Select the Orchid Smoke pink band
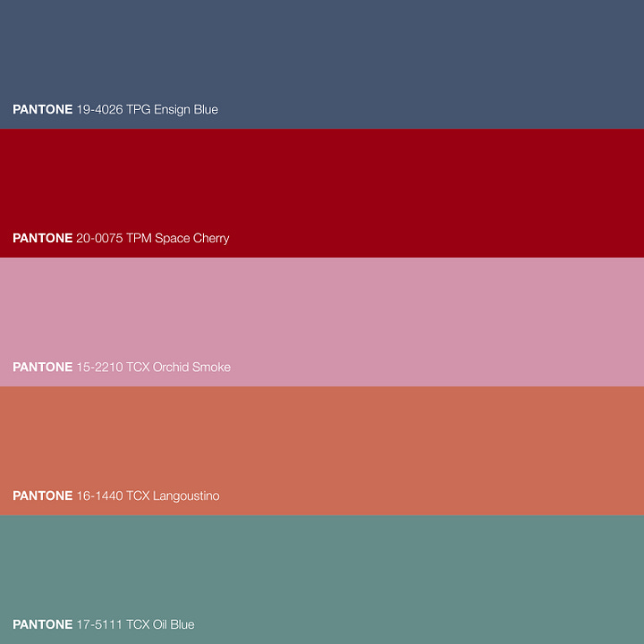 pyautogui.click(x=322, y=322)
